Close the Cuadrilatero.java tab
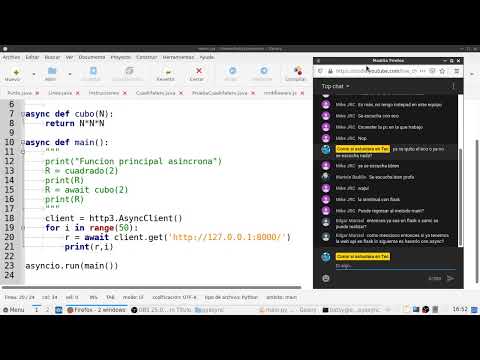The width and height of the screenshot is (480, 360). tap(181, 93)
